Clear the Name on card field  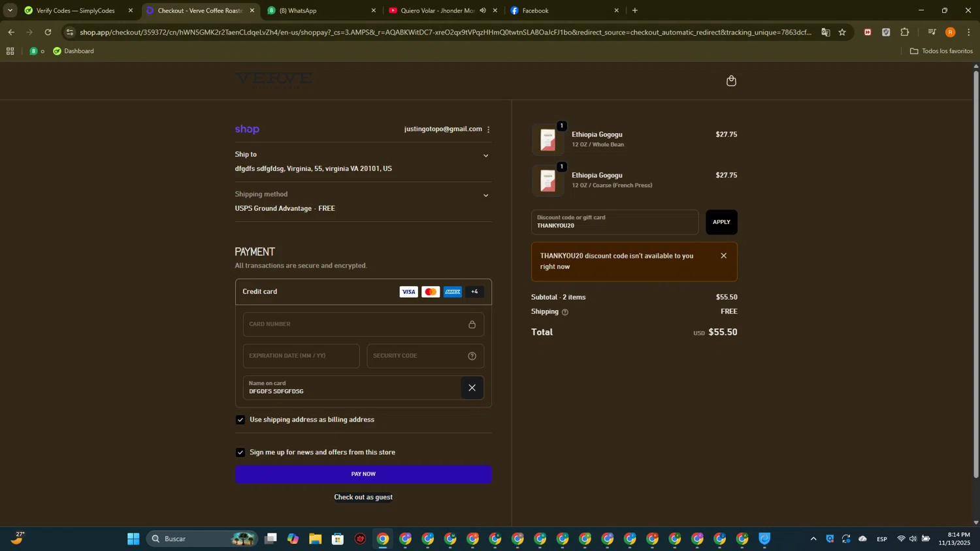472,388
